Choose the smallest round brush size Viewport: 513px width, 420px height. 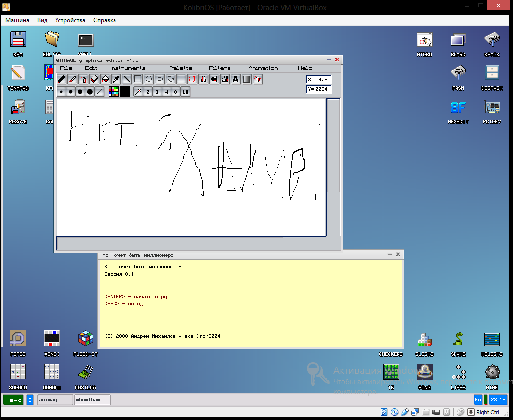pyautogui.click(x=61, y=92)
